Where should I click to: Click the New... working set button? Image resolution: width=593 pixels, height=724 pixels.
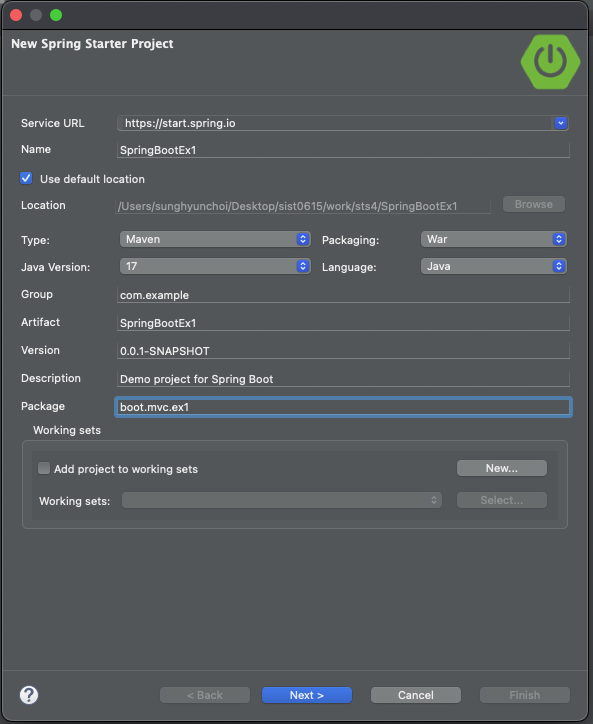(x=502, y=468)
